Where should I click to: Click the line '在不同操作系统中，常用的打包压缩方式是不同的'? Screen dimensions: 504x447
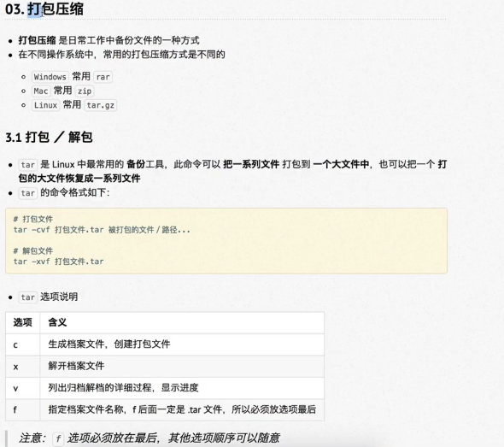click(121, 55)
